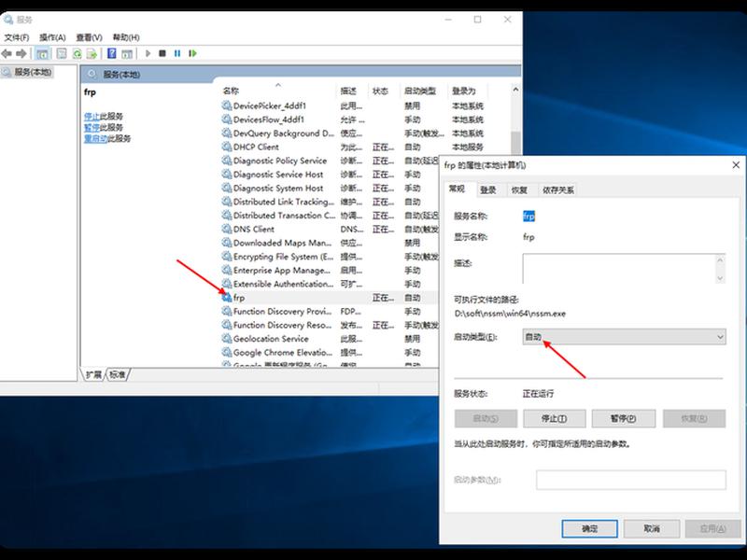Click the gear icon beside Downloaded Maps Manager
The image size is (747, 560).
point(227,243)
